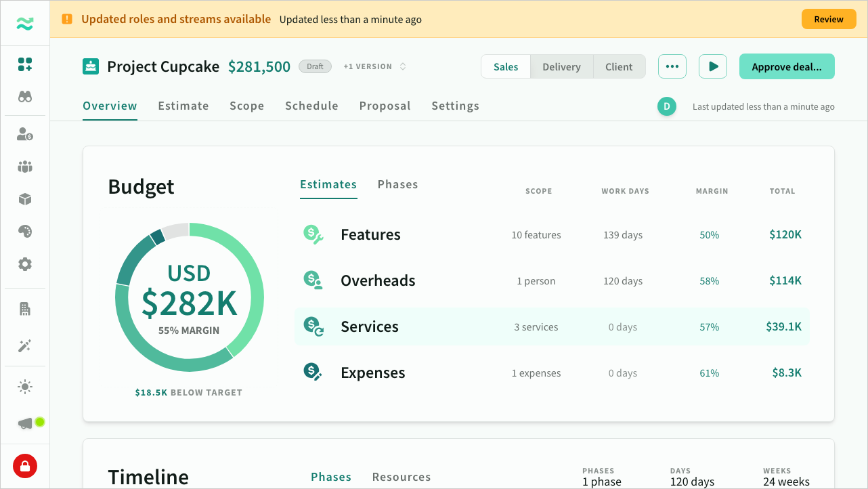Click Review in the update banner
This screenshot has width=868, height=489.
(828, 19)
